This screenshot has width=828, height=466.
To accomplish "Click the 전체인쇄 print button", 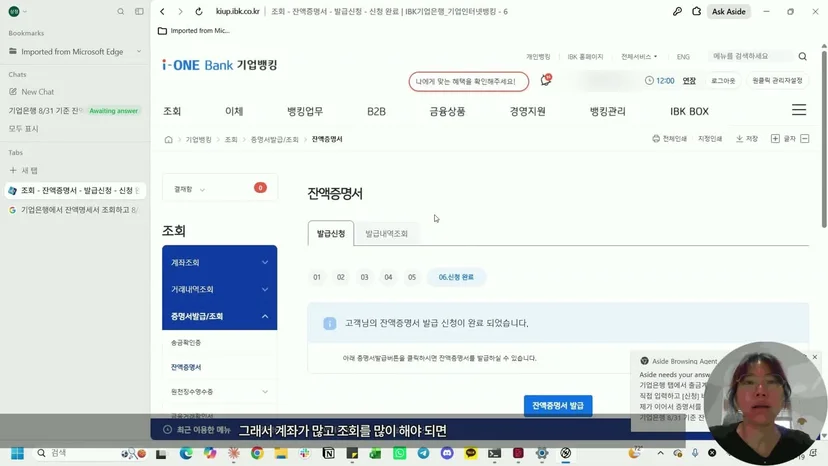I will click(669, 138).
